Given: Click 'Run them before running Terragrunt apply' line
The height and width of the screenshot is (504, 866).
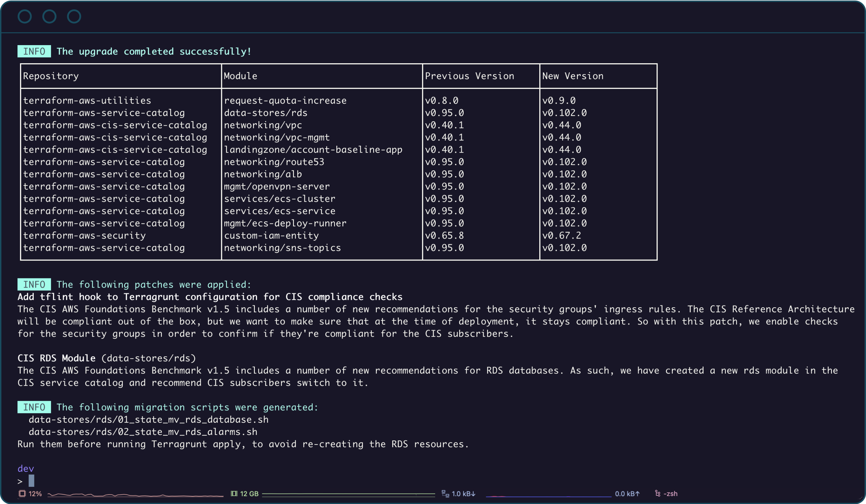Looking at the screenshot, I should click(x=243, y=444).
